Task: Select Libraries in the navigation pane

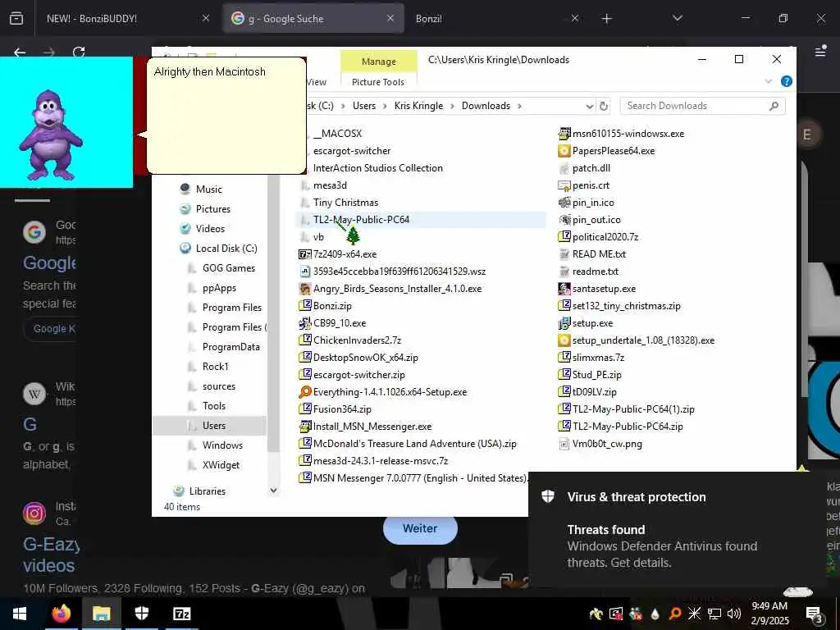Action: tap(207, 491)
